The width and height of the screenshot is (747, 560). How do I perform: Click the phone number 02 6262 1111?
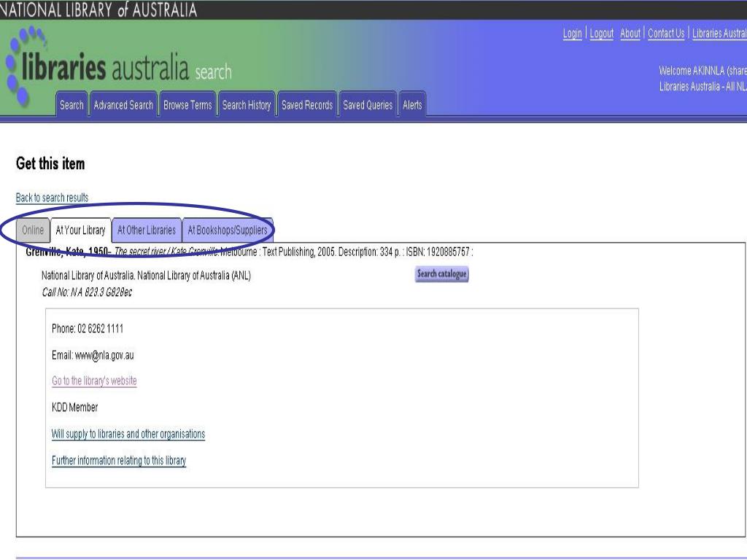101,329
